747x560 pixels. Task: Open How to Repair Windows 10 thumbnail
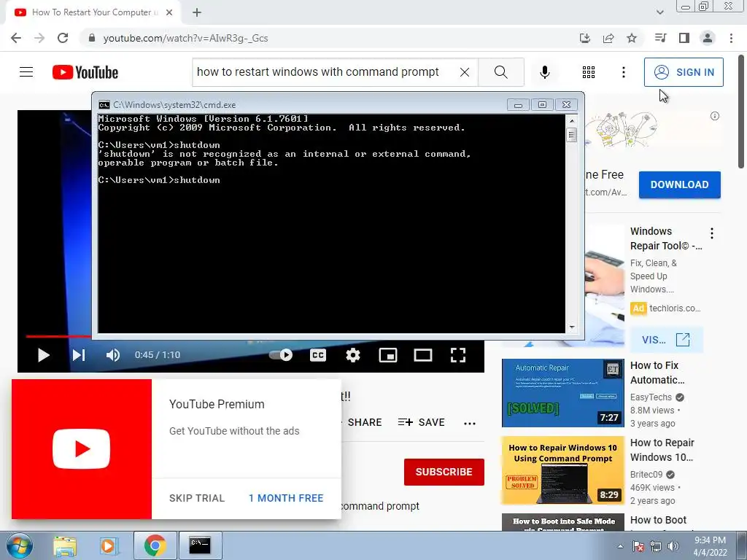coord(562,470)
